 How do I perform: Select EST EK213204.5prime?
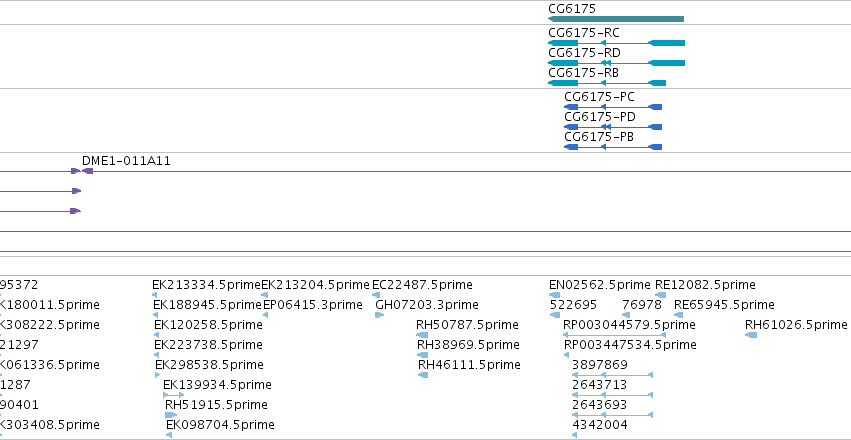coord(264,295)
